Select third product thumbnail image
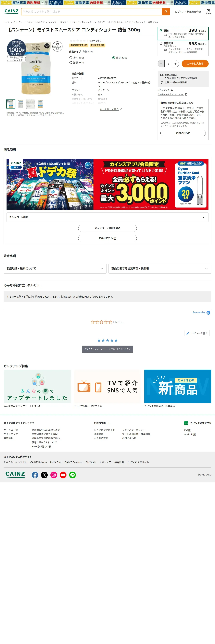This screenshot has width=215, height=644. 30,104
